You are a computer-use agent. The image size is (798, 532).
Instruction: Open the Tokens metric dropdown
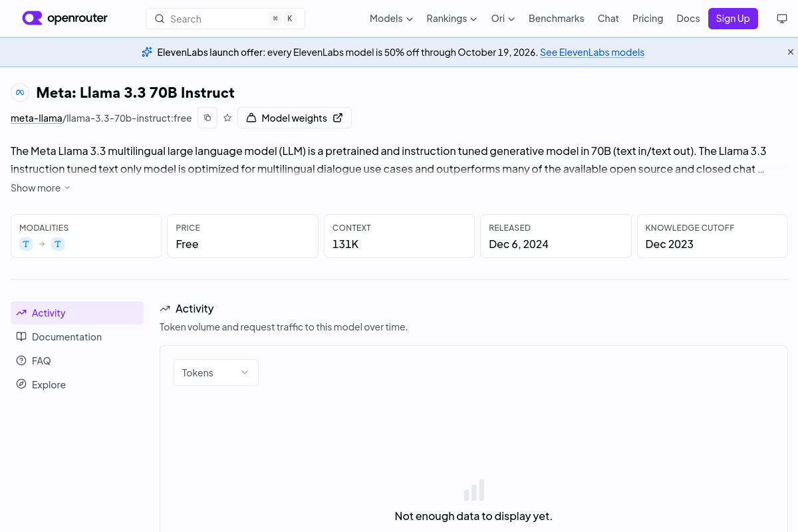point(216,372)
